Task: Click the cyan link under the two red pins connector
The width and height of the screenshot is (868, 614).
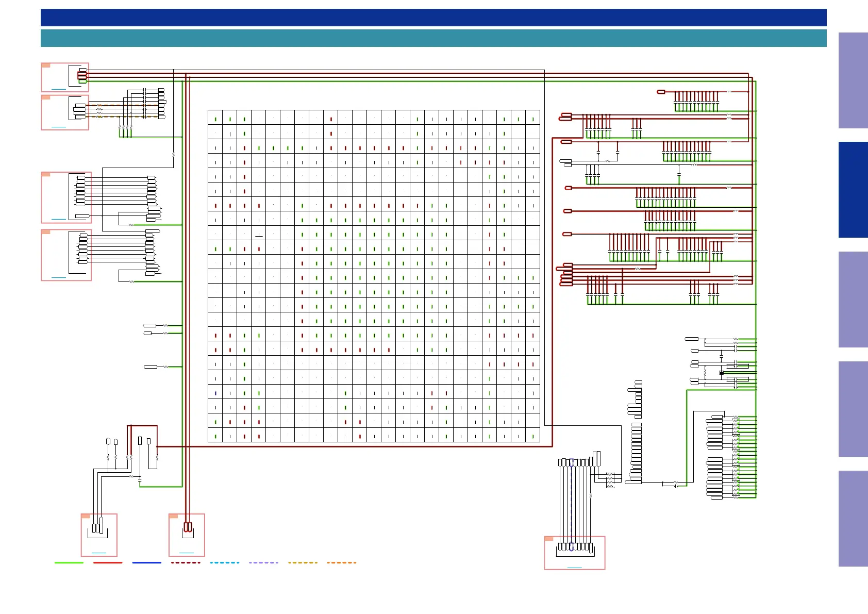Action: click(187, 553)
